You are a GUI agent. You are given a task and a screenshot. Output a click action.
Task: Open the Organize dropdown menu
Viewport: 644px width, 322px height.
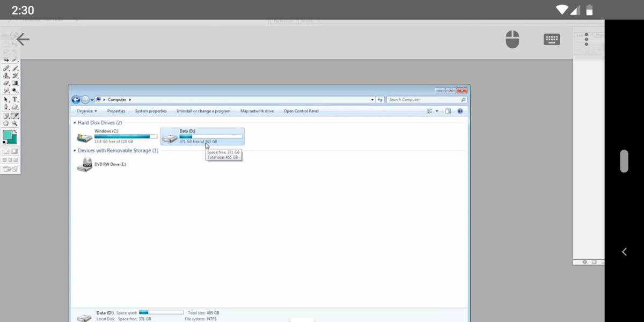point(86,111)
